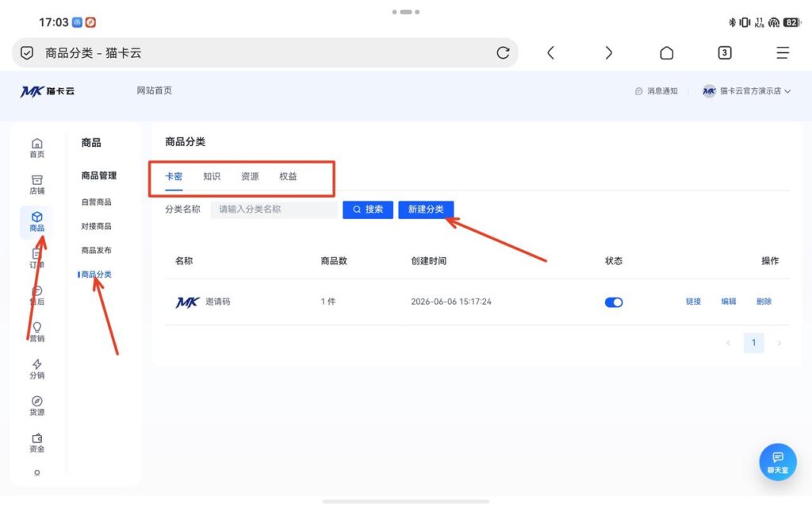Click the 删除 action for 邀请码

[764, 302]
